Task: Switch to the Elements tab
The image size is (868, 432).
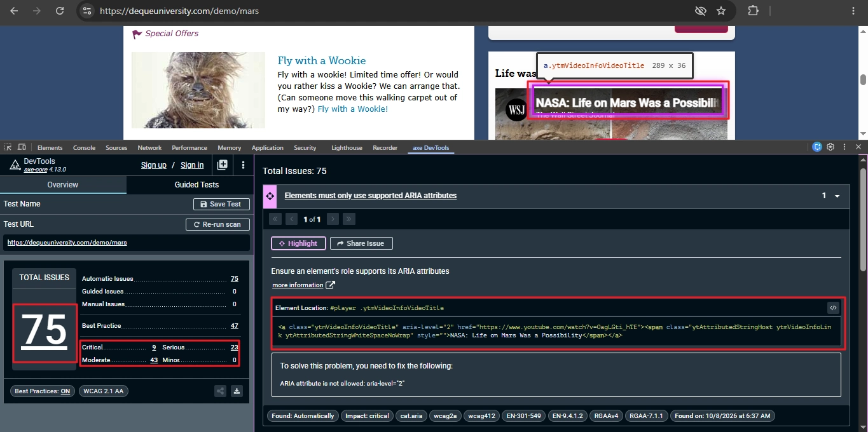Action: [50, 148]
